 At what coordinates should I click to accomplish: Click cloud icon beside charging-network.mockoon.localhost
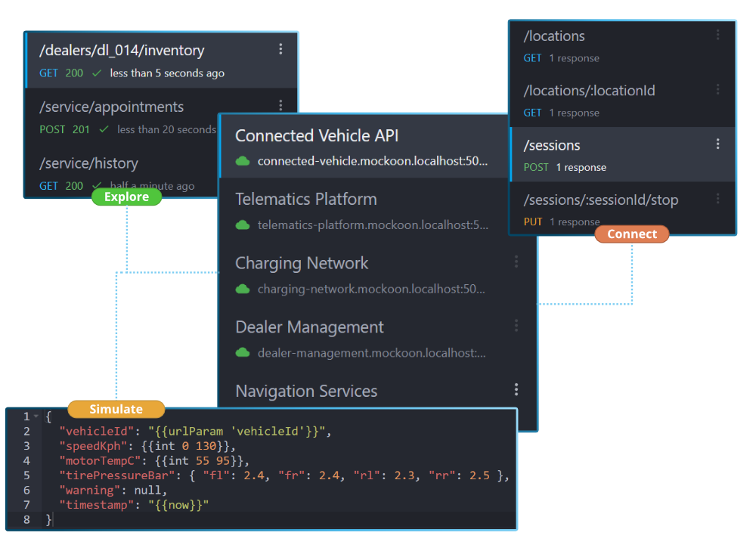243,289
